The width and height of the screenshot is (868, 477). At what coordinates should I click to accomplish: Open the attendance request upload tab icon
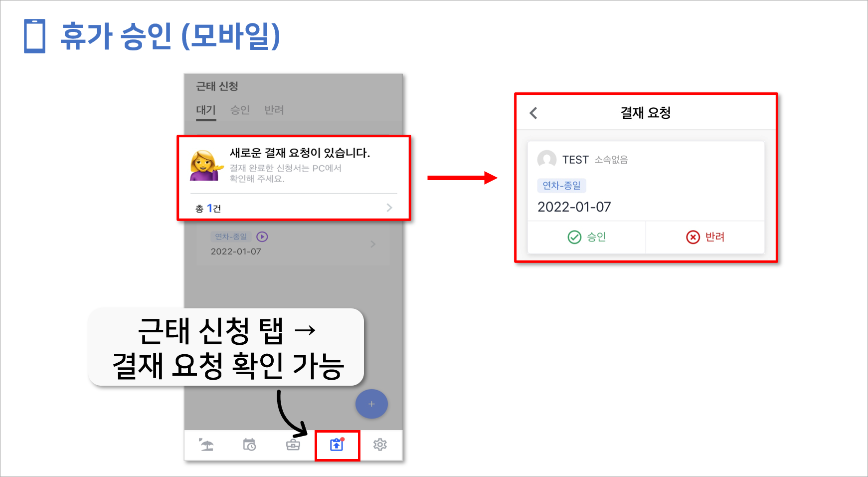(337, 444)
